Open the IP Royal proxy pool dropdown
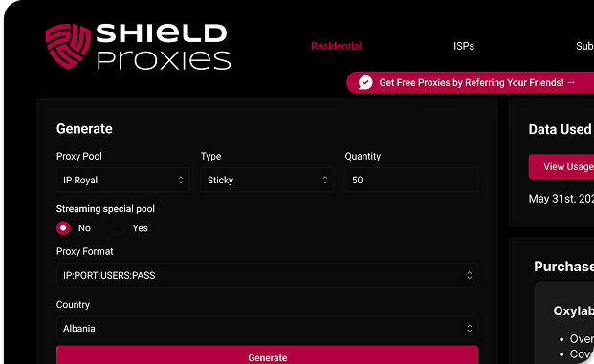Image resolution: width=594 pixels, height=364 pixels. [x=122, y=181]
